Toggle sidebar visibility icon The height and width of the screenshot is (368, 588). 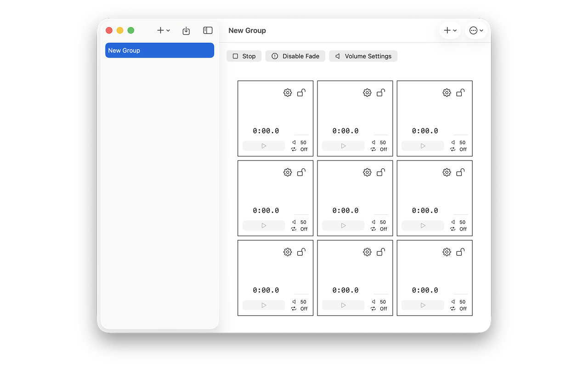(x=208, y=30)
